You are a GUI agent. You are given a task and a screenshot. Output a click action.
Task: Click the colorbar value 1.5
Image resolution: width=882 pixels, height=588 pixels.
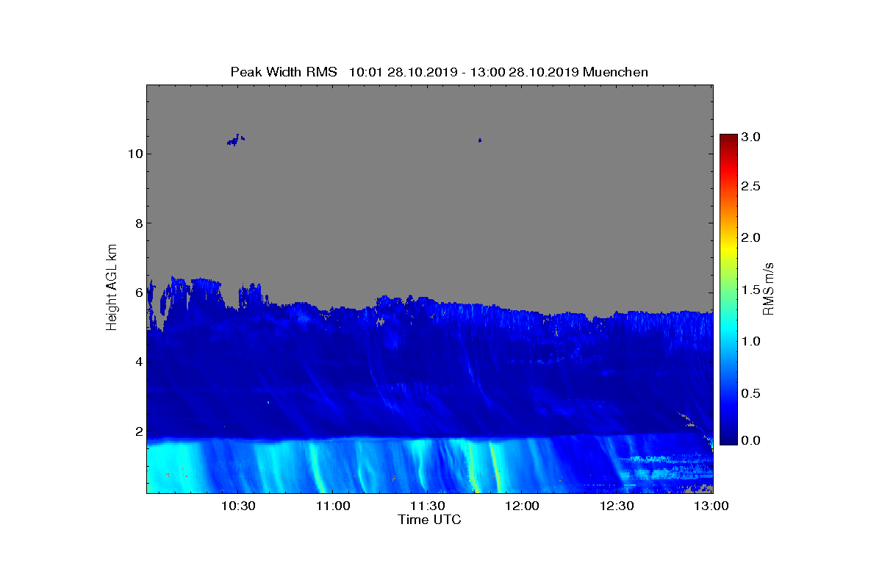click(751, 290)
